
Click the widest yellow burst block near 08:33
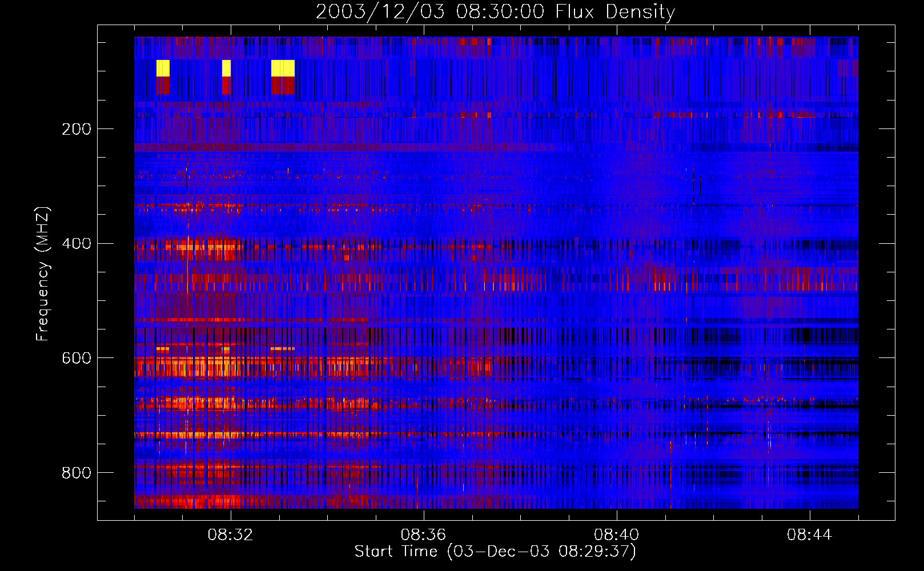(x=283, y=68)
